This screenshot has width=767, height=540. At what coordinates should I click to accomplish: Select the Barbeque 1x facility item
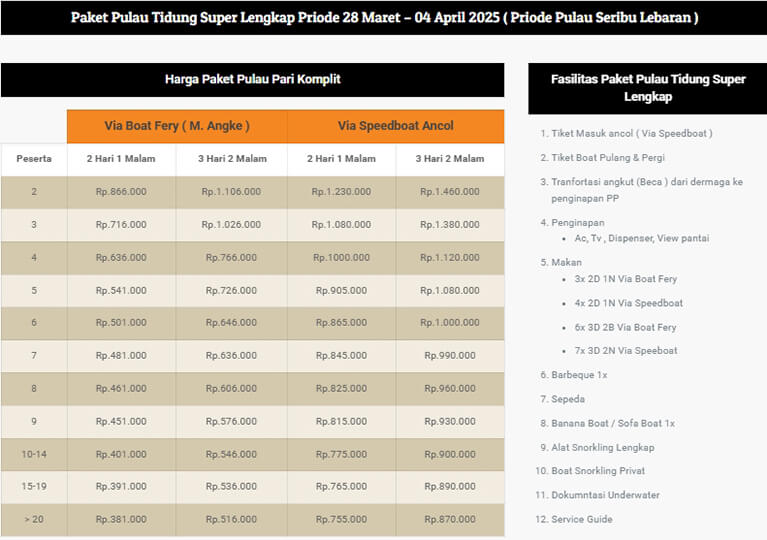(579, 375)
